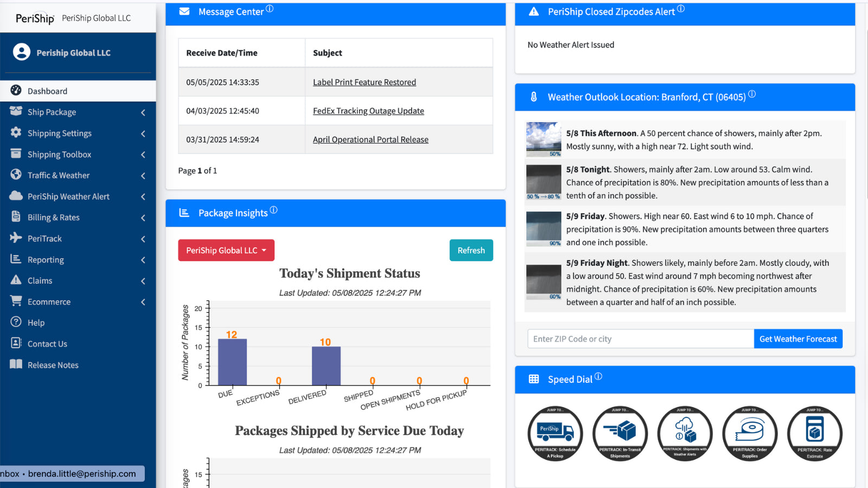Open PeriTrack Rate Estimate speed dial
Screen dimensions: 868x488
tap(815, 434)
